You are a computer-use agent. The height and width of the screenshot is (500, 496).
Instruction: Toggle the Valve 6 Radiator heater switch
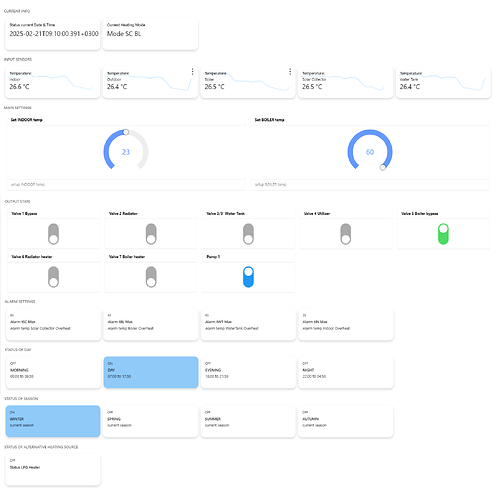(53, 277)
